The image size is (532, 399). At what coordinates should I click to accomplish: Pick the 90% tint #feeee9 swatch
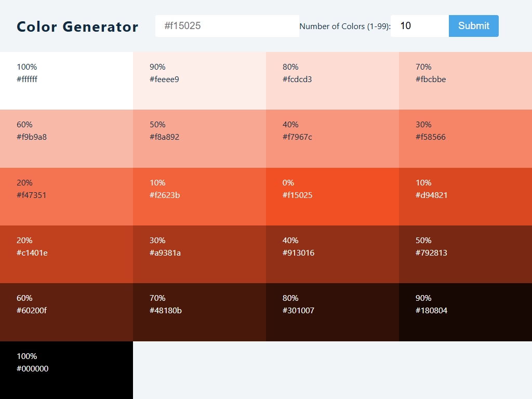click(199, 81)
